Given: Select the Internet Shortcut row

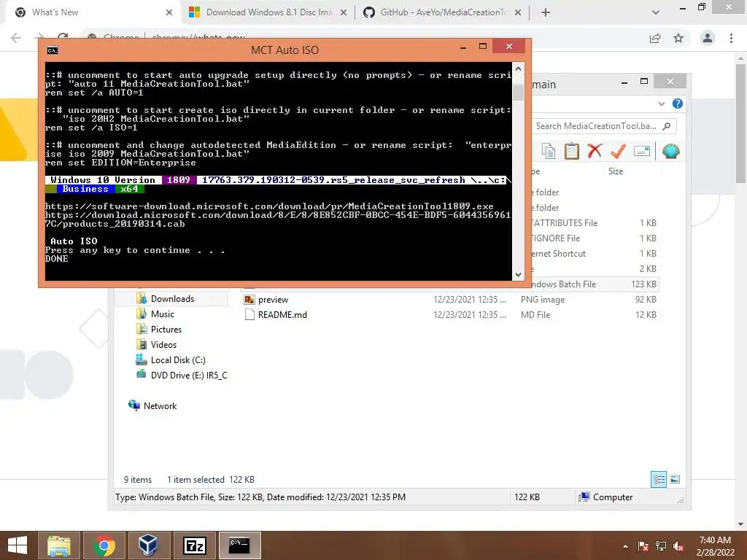Looking at the screenshot, I should click(594, 253).
